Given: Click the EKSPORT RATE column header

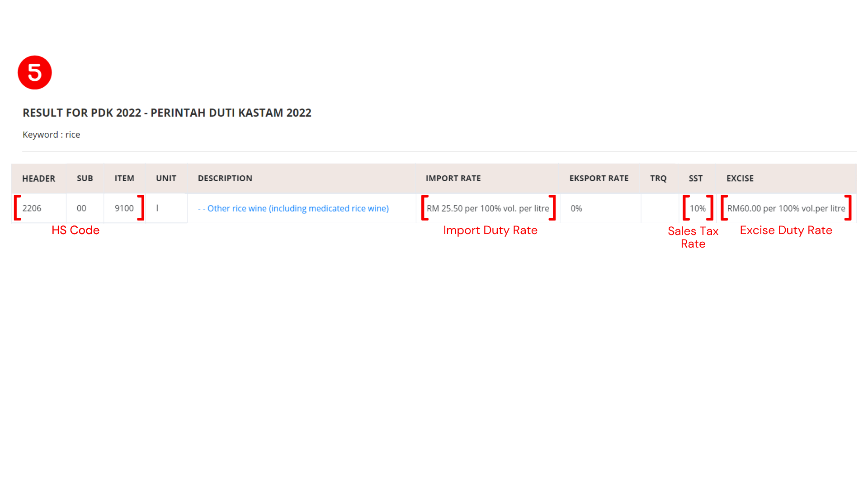Looking at the screenshot, I should coord(599,178).
